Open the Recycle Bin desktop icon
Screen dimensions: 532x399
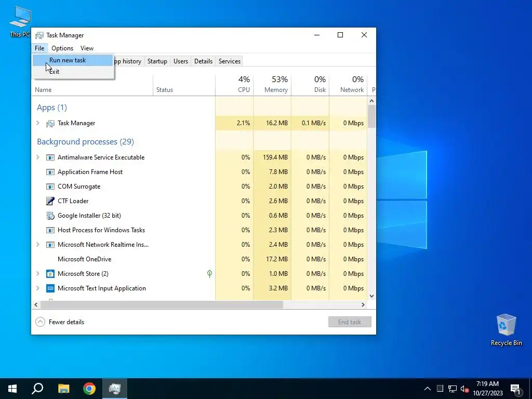coord(506,330)
